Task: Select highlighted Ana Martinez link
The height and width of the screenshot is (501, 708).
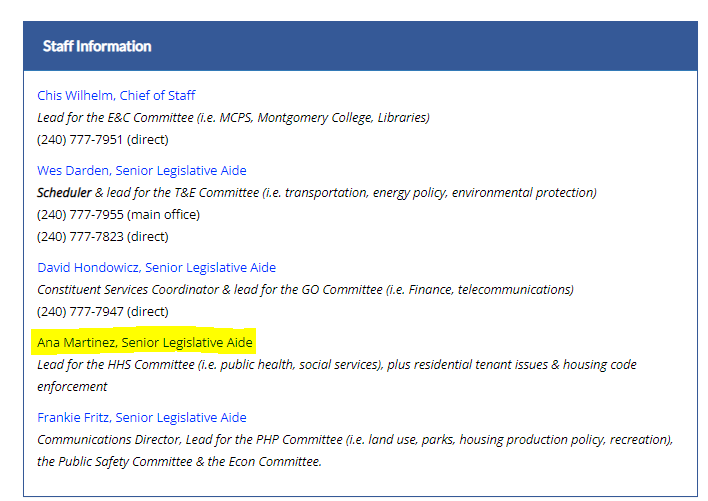Action: tap(145, 343)
